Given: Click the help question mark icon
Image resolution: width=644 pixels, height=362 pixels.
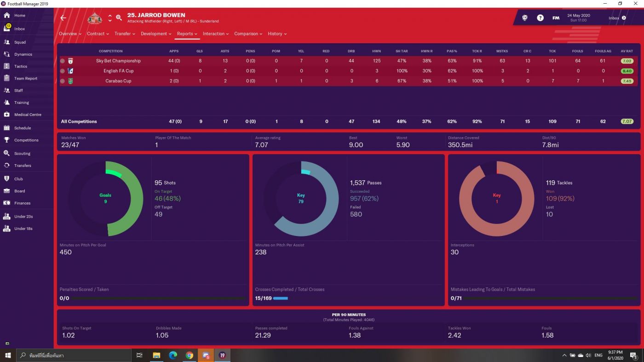Looking at the screenshot, I should (540, 18).
